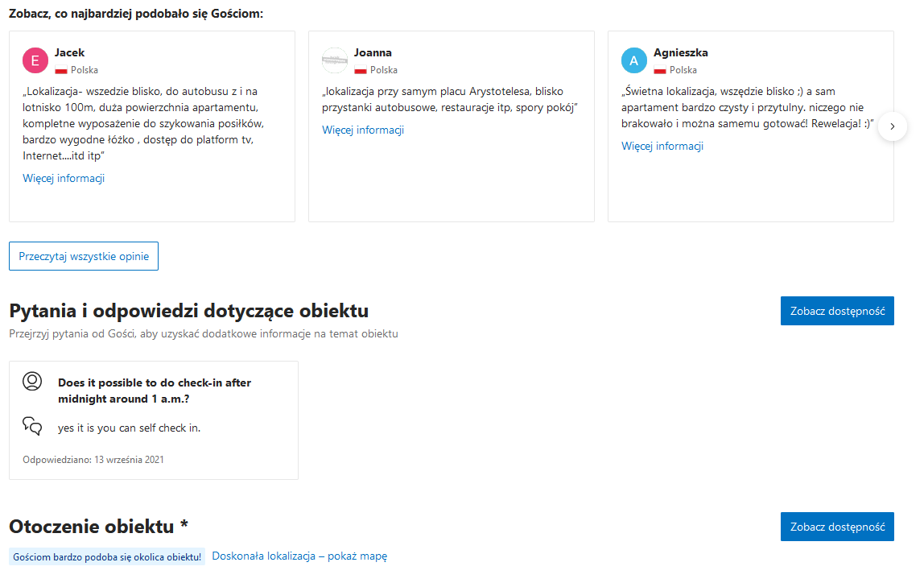924x583 pixels.
Task: Click the user profile icon beside the question
Action: click(32, 382)
